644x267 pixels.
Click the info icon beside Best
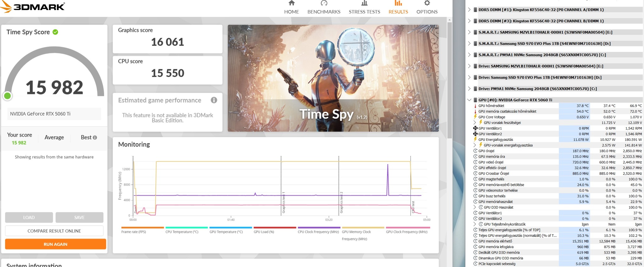coord(95,137)
